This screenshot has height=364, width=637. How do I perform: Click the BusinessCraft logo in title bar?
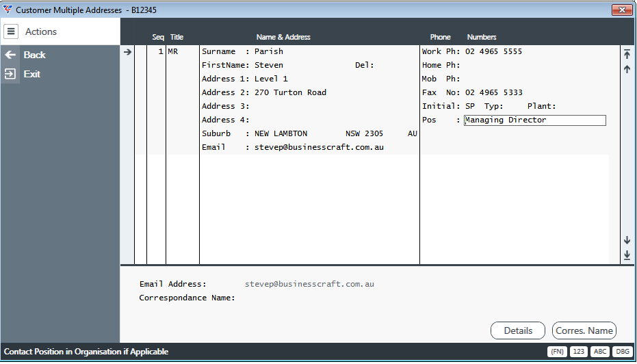click(8, 10)
